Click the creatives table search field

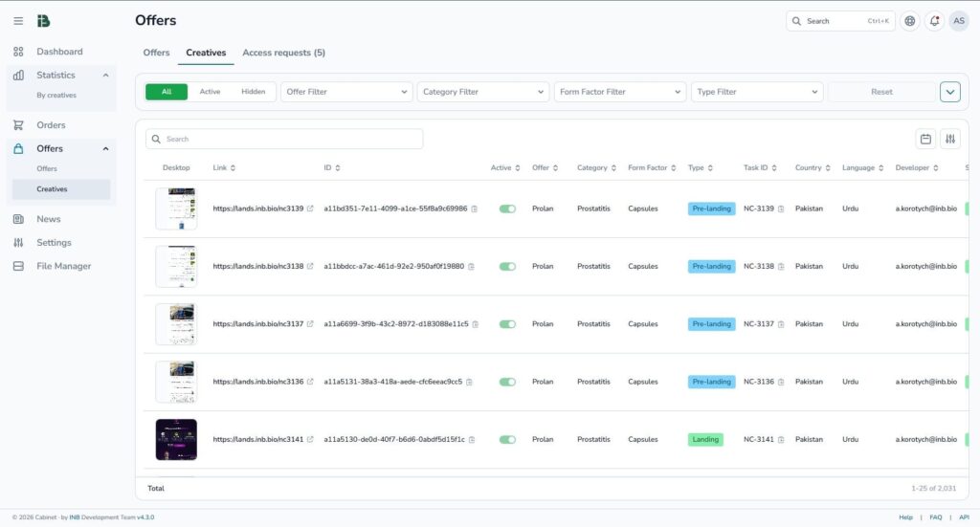pos(284,140)
